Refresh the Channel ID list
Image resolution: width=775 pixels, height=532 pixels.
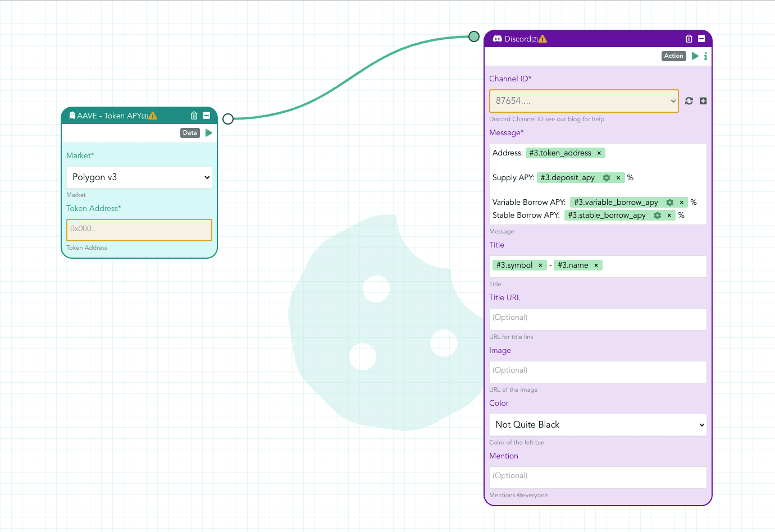(x=689, y=101)
